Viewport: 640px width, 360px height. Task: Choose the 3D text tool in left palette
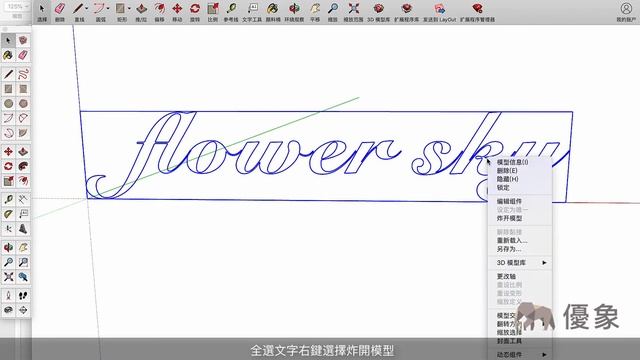pyautogui.click(x=23, y=229)
